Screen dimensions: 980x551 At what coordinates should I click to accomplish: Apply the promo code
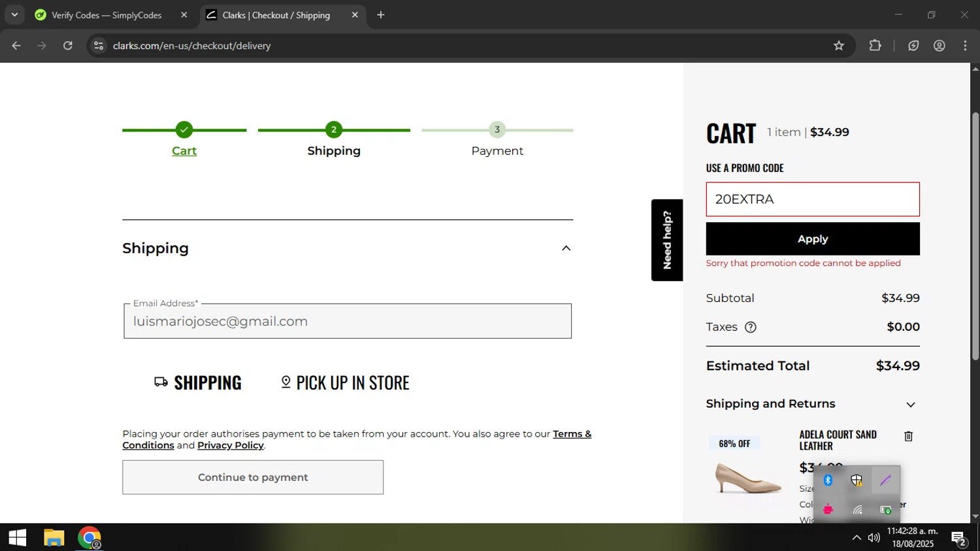click(x=813, y=239)
